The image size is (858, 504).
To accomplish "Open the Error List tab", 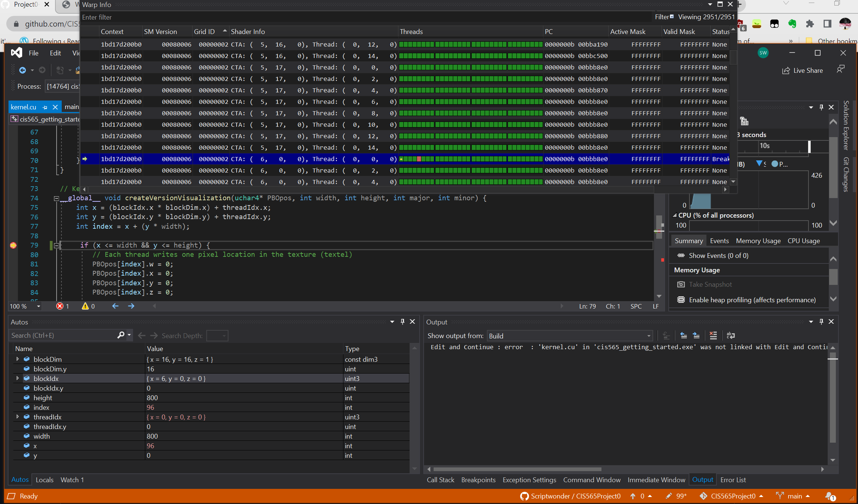I will click(733, 480).
